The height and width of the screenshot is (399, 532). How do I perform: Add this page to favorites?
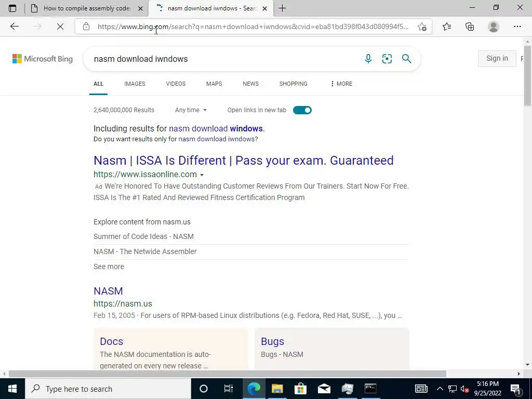pos(422,26)
